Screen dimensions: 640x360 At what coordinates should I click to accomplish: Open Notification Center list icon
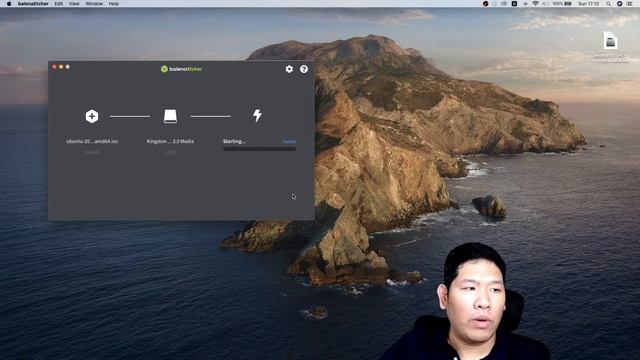[629, 4]
